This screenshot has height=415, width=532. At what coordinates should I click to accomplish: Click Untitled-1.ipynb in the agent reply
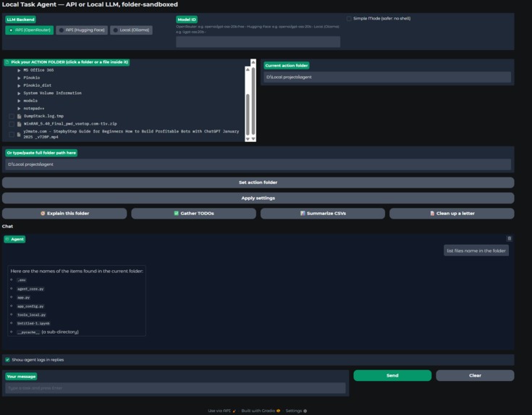(33, 323)
